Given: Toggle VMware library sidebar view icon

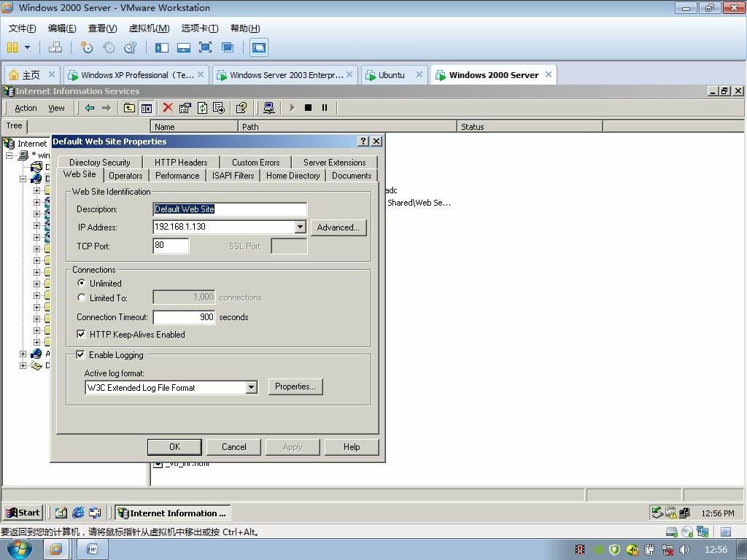Looking at the screenshot, I should point(161,47).
